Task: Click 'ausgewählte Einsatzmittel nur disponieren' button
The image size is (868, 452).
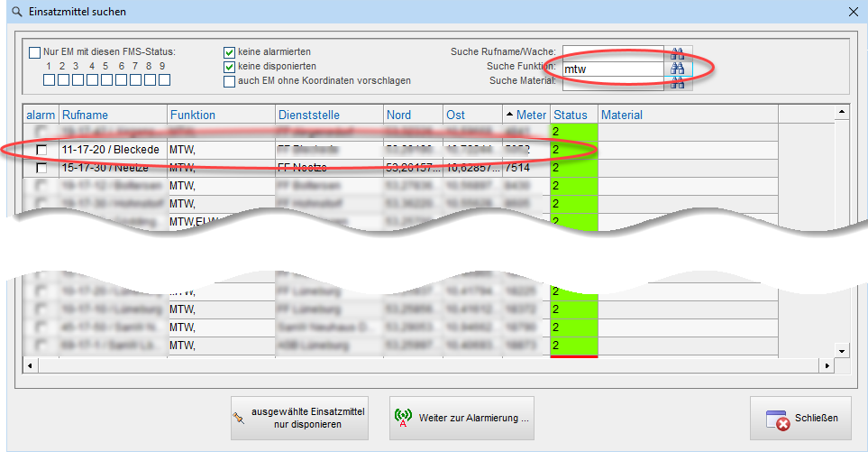Action: pos(299,418)
